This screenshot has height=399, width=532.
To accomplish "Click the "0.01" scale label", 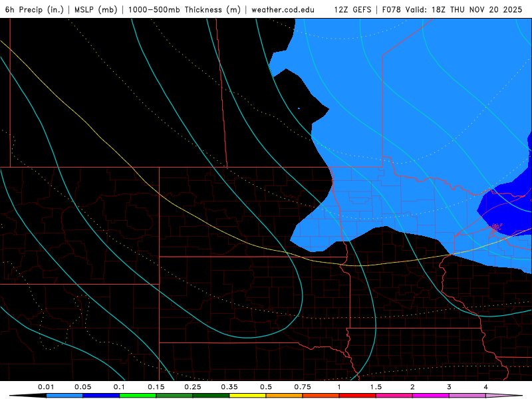I will [46, 387].
